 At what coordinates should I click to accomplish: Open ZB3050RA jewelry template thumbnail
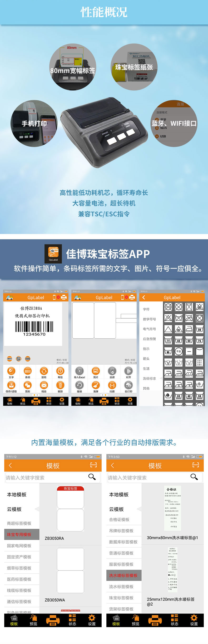point(70,509)
